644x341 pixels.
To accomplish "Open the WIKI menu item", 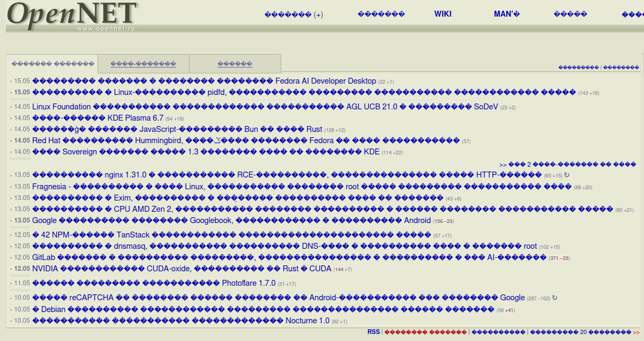I will tap(443, 14).
